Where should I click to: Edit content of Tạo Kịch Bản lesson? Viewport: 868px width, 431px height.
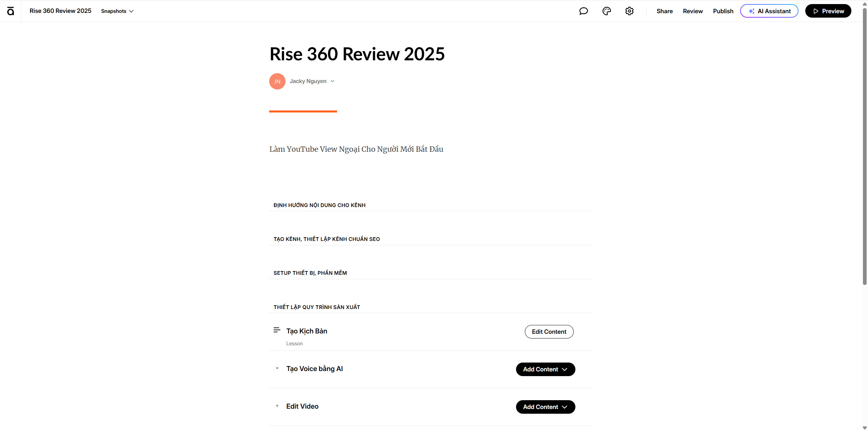point(549,332)
